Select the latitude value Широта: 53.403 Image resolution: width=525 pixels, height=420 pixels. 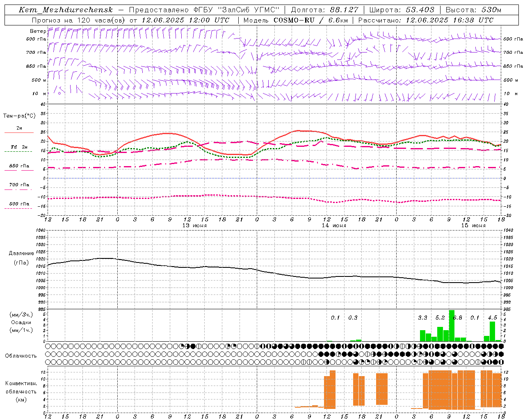click(402, 10)
